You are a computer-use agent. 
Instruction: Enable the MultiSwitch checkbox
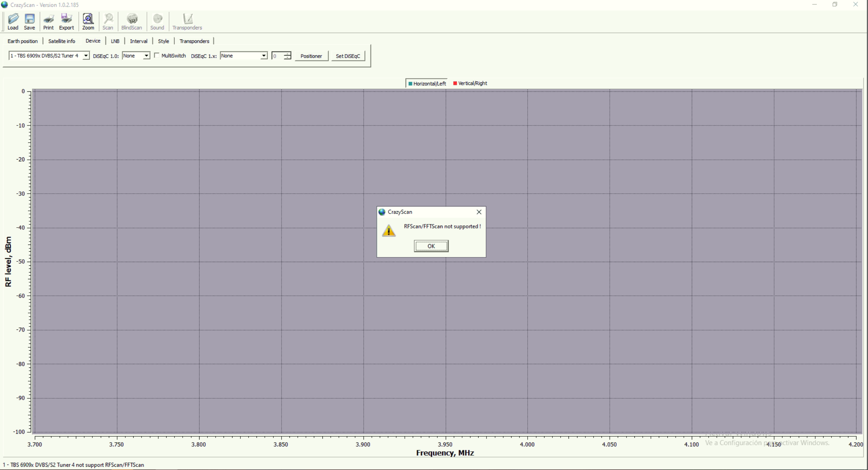tap(157, 56)
